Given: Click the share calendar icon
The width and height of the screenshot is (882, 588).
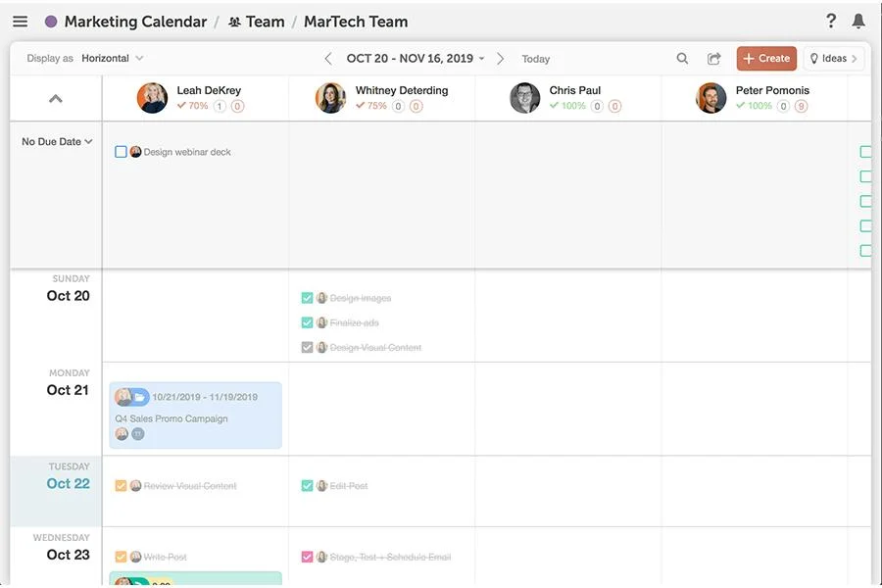Looking at the screenshot, I should pos(713,58).
